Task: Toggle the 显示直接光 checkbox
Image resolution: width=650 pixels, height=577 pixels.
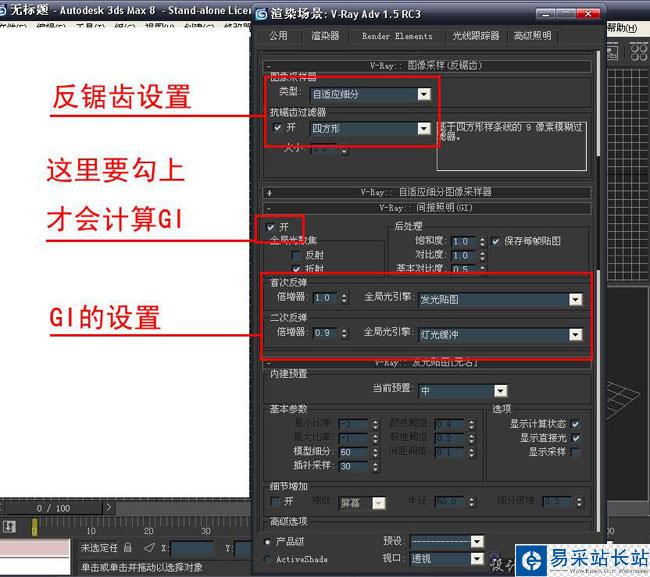Action: (575, 438)
